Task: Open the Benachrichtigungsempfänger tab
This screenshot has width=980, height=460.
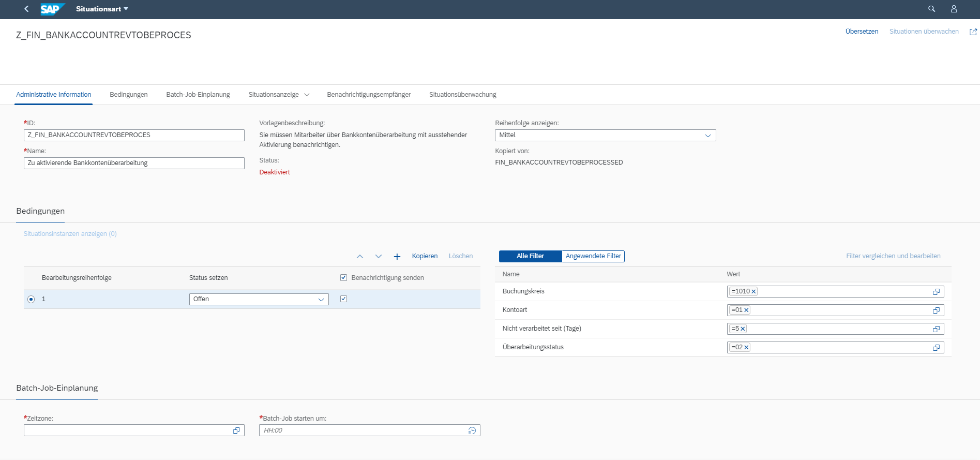Action: [x=368, y=95]
